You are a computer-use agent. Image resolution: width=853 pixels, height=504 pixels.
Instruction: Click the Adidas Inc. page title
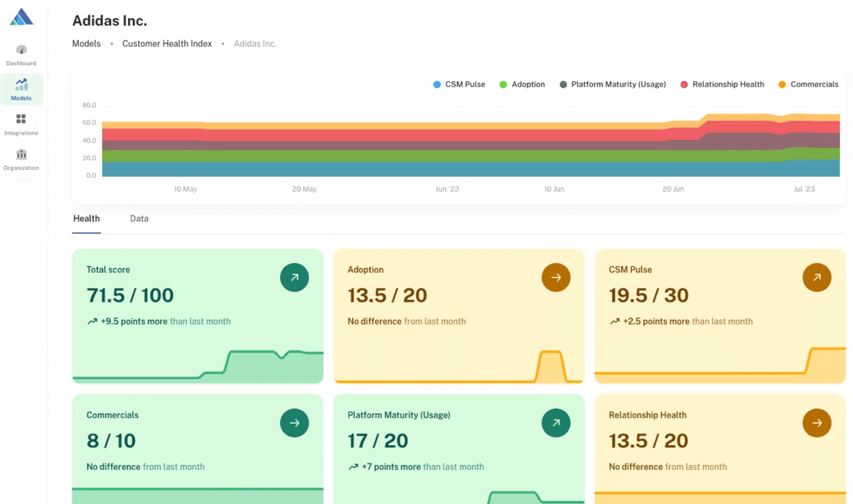[109, 21]
